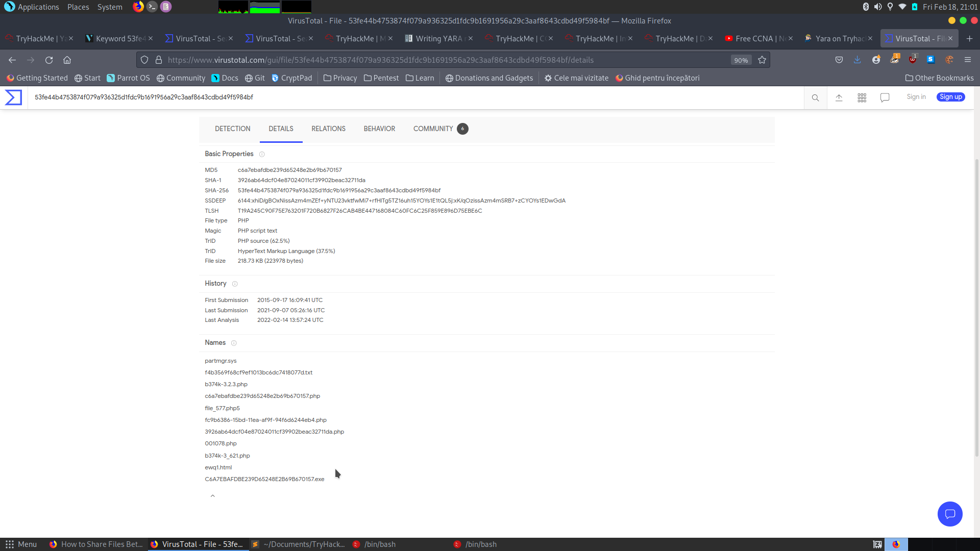Click the Names section info icon
The image size is (980, 551).
click(234, 343)
